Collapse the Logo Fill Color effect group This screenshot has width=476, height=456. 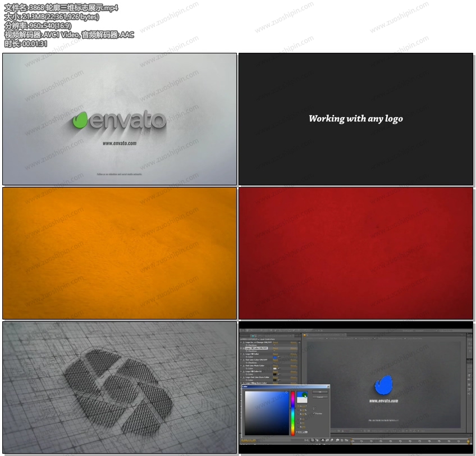[241, 354]
